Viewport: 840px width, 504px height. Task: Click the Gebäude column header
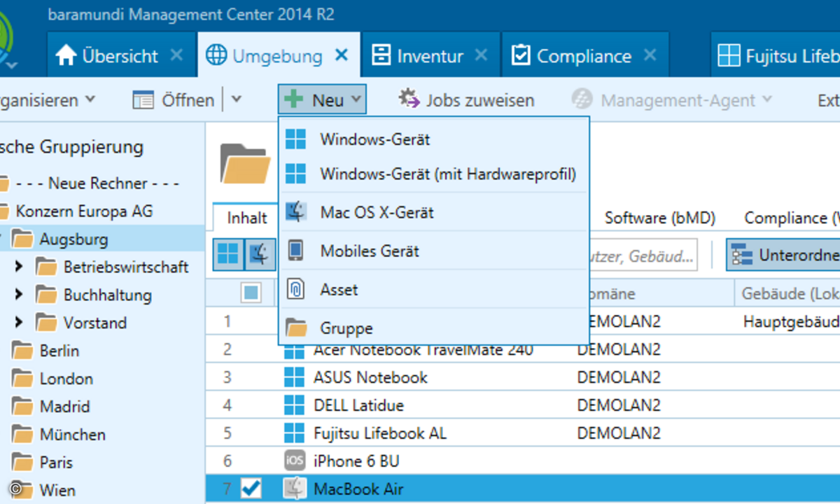(787, 295)
